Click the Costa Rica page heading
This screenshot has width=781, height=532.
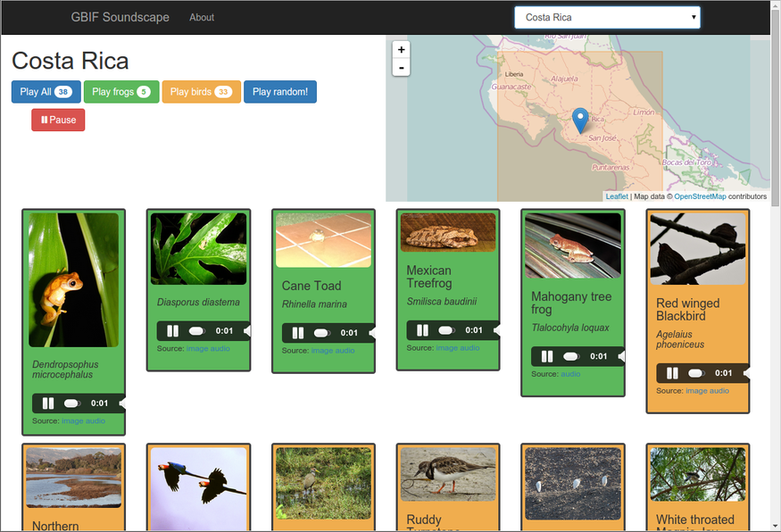[x=71, y=62]
